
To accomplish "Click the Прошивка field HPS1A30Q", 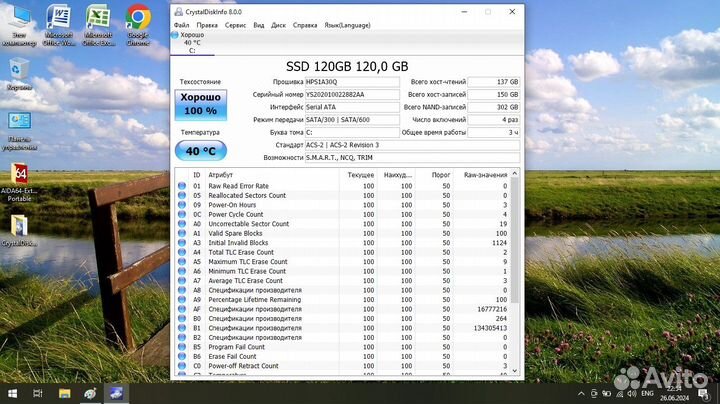I will pyautogui.click(x=352, y=82).
